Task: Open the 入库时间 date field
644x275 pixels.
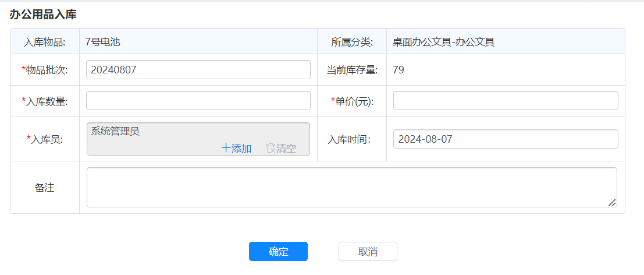Action: click(x=505, y=139)
